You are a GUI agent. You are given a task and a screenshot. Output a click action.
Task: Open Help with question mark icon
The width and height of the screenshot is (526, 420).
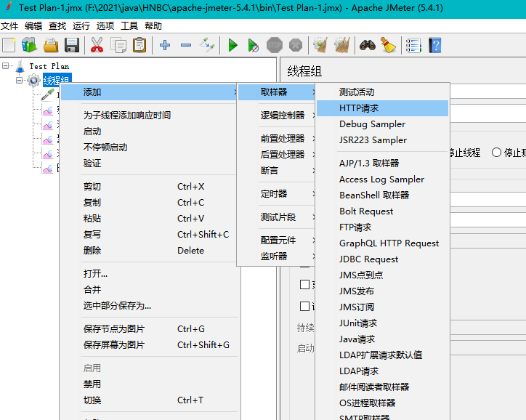pyautogui.click(x=435, y=45)
